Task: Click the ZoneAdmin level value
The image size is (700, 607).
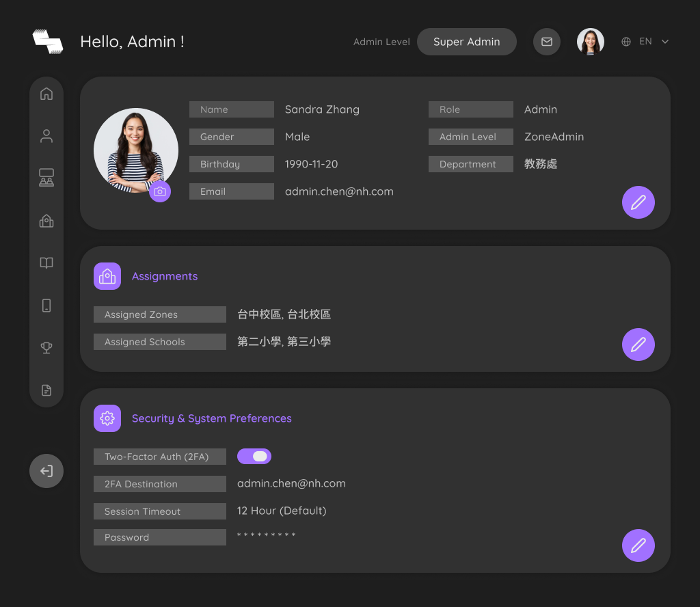Action: 554,137
